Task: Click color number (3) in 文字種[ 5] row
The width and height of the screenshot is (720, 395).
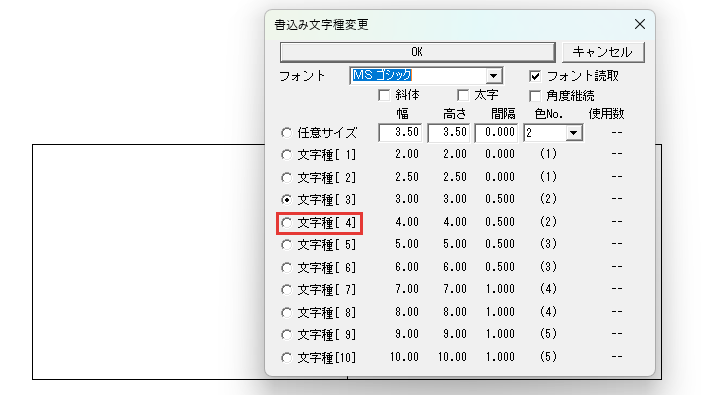Action: tap(548, 244)
